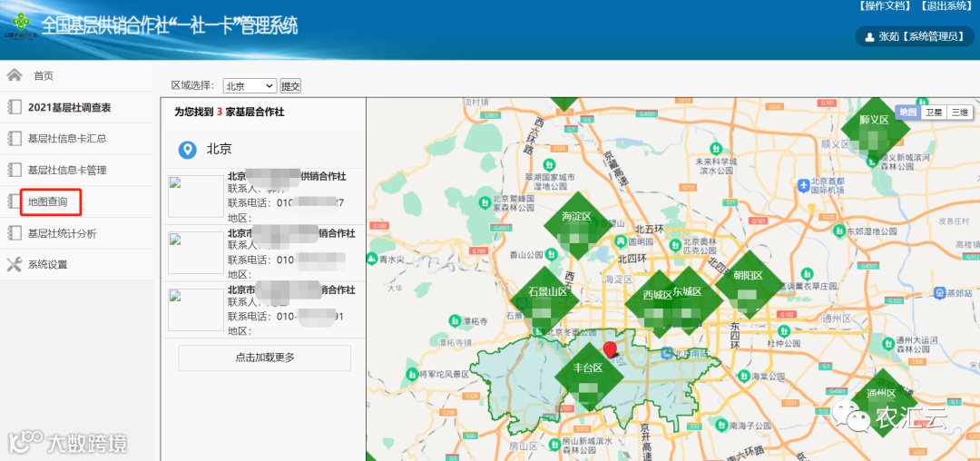This screenshot has width=980, height=461.
Task: Click the second cooperative's thumbnail image
Action: click(196, 253)
